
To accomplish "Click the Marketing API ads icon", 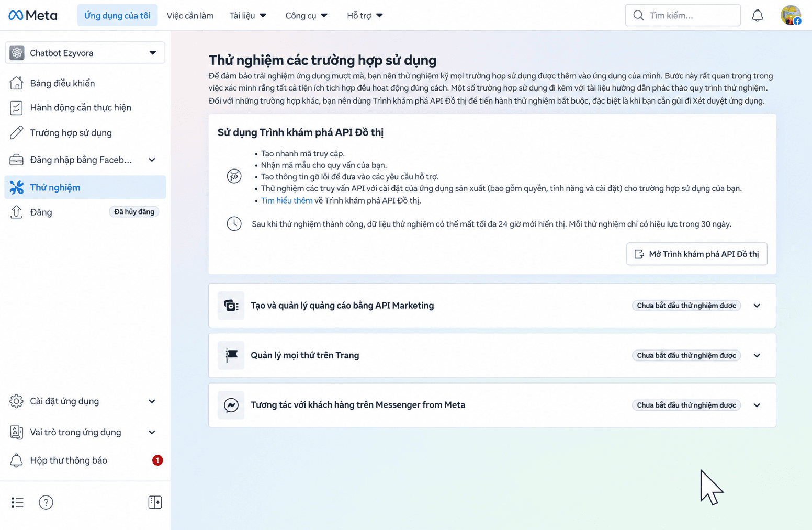I will coord(231,306).
